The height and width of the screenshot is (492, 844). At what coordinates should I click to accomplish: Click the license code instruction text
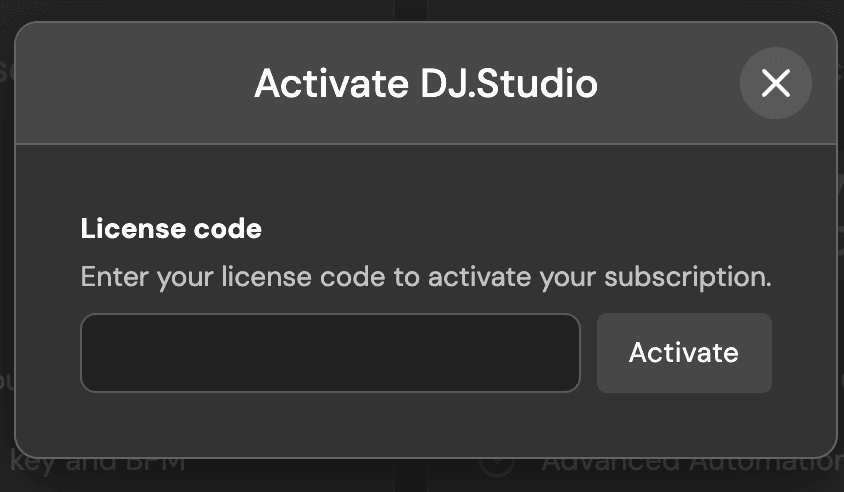pyautogui.click(x=426, y=277)
